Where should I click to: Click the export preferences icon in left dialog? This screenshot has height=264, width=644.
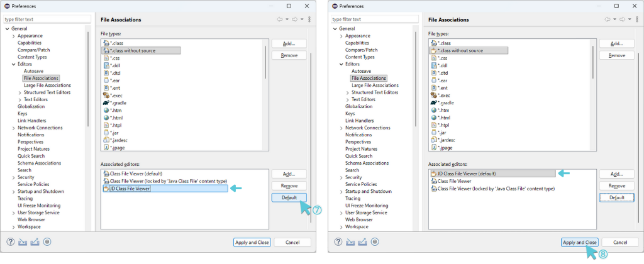tap(35, 241)
